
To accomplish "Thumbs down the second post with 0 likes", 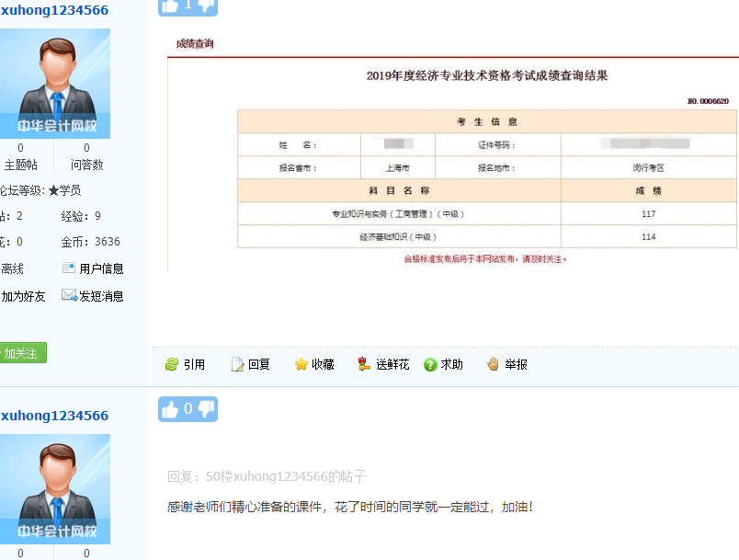I will tap(207, 409).
